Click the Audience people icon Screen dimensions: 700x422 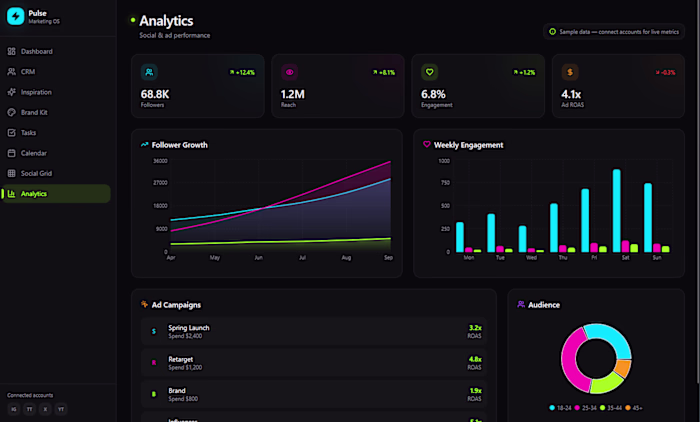(521, 305)
